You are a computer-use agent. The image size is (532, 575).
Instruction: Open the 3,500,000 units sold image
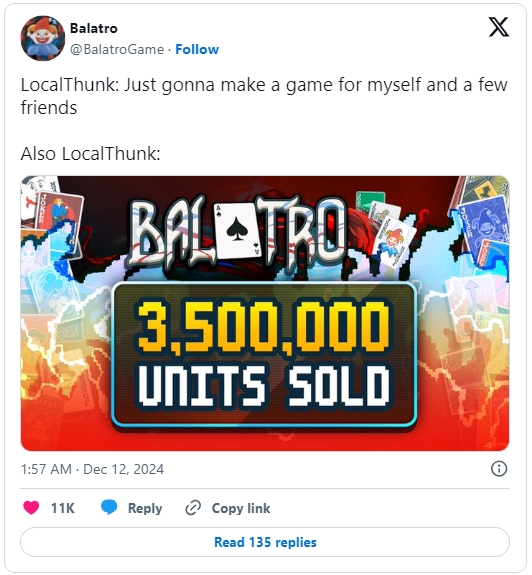265,314
